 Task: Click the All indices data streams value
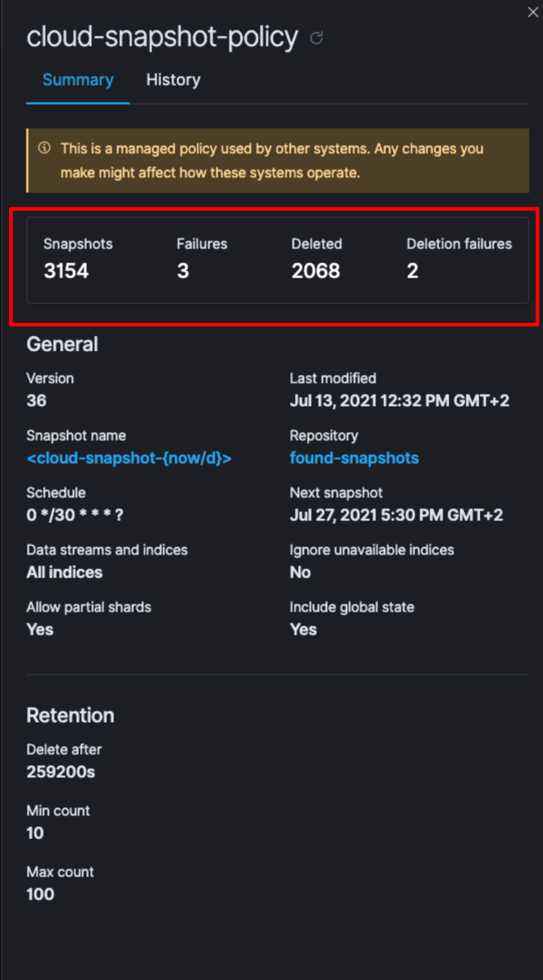(x=64, y=572)
